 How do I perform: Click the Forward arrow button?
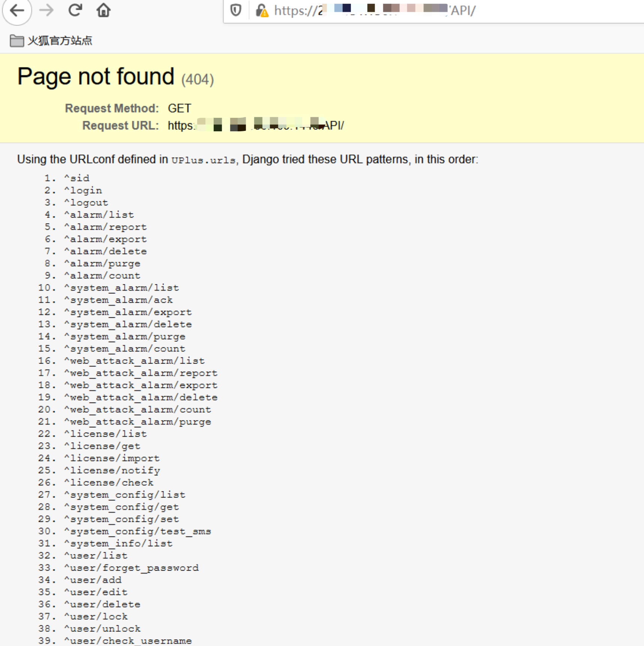[x=46, y=11]
